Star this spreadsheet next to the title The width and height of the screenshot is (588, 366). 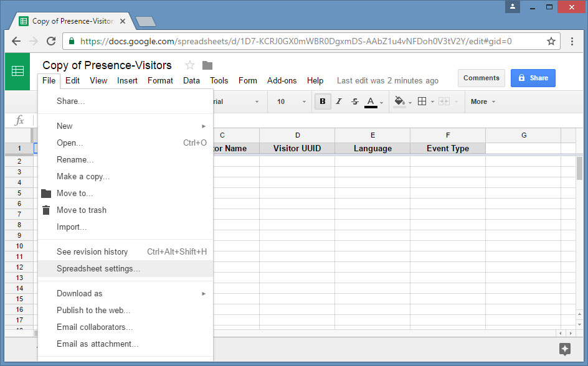click(x=190, y=65)
